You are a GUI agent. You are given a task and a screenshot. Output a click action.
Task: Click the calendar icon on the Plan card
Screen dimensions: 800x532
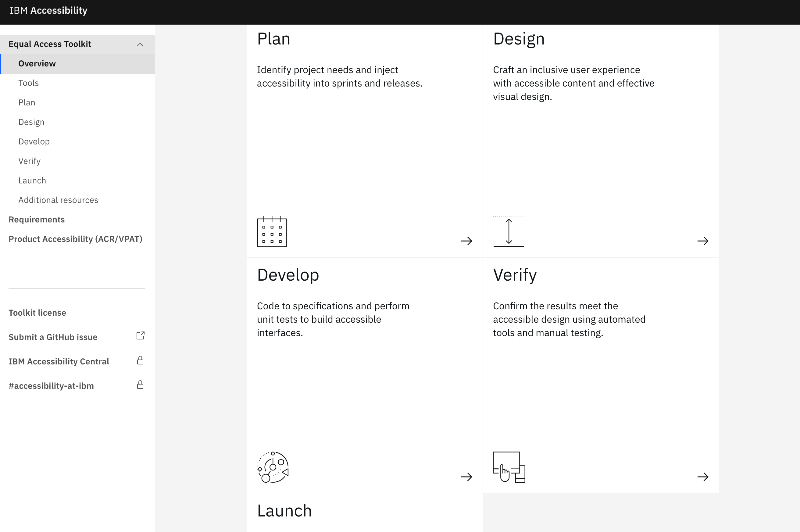272,231
